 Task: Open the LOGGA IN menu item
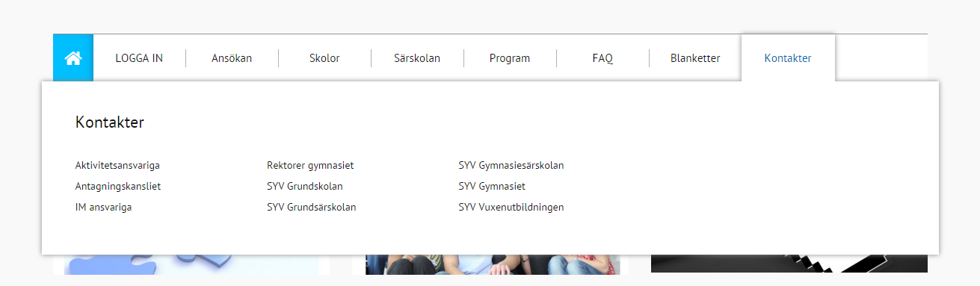[139, 58]
